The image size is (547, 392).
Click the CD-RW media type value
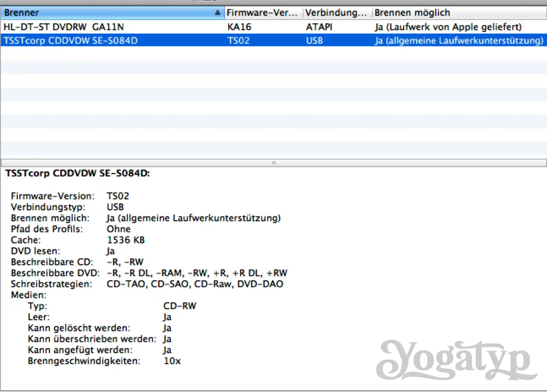[x=180, y=306]
